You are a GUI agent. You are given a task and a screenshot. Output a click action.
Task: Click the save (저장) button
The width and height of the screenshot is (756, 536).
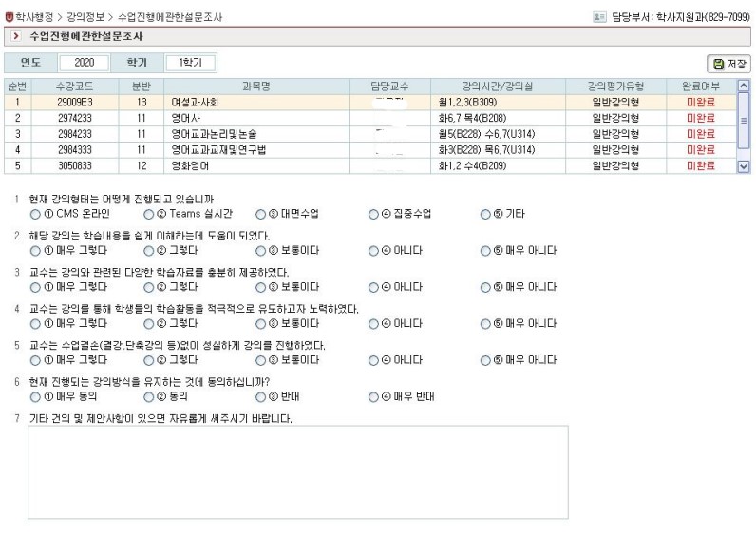[728, 64]
